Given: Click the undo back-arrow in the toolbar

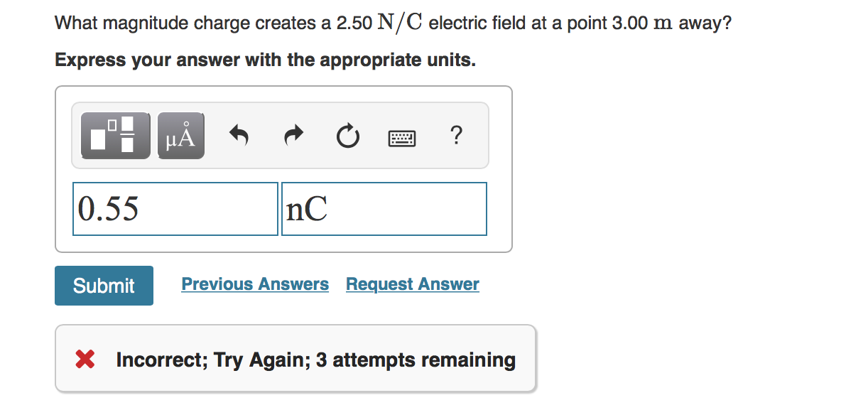Looking at the screenshot, I should point(239,135).
